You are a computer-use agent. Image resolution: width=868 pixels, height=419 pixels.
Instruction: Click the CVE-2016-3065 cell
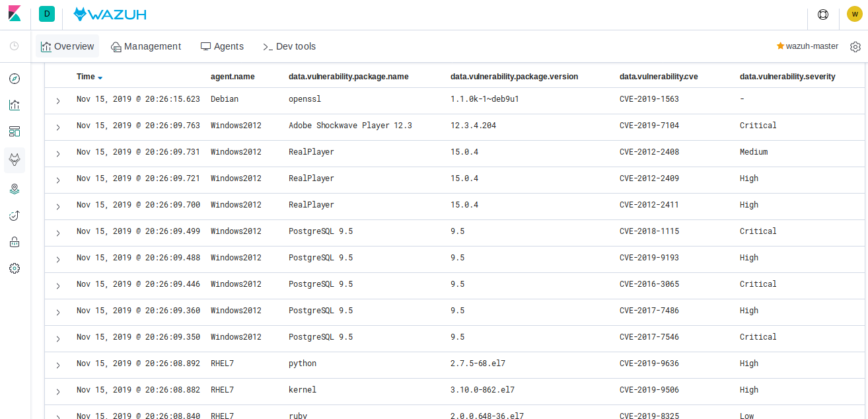(649, 284)
